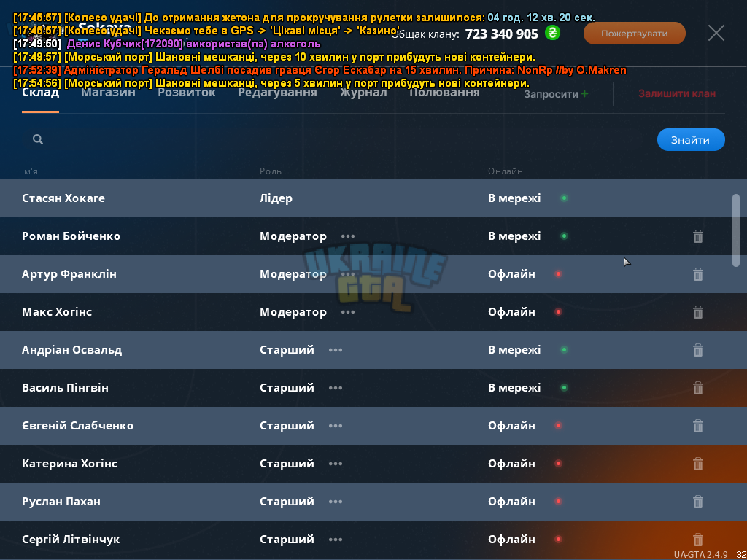The height and width of the screenshot is (560, 747).
Task: Remove Руслан Пахан using trash icon
Action: [x=697, y=502]
